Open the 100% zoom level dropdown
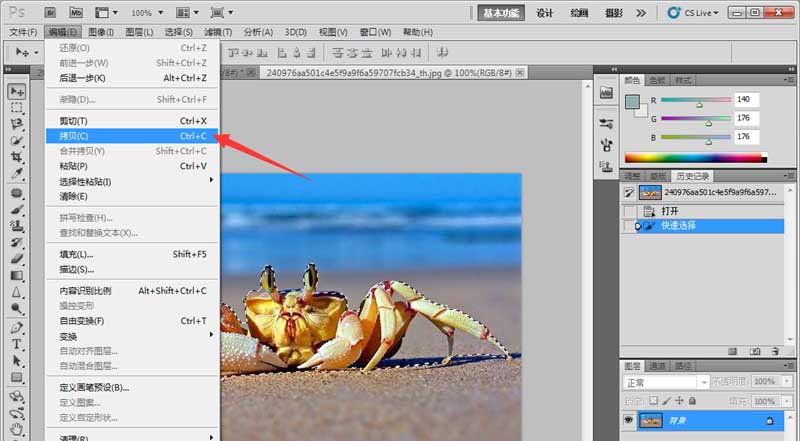This screenshot has height=441, width=800. coord(148,13)
